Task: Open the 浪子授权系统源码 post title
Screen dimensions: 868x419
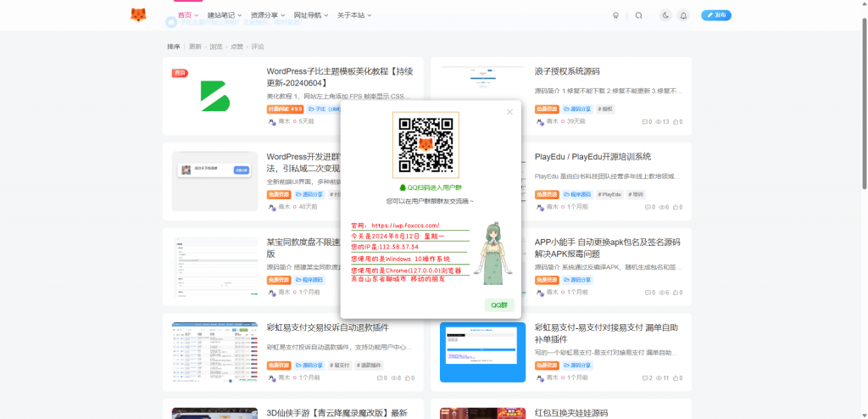Action: [x=567, y=71]
